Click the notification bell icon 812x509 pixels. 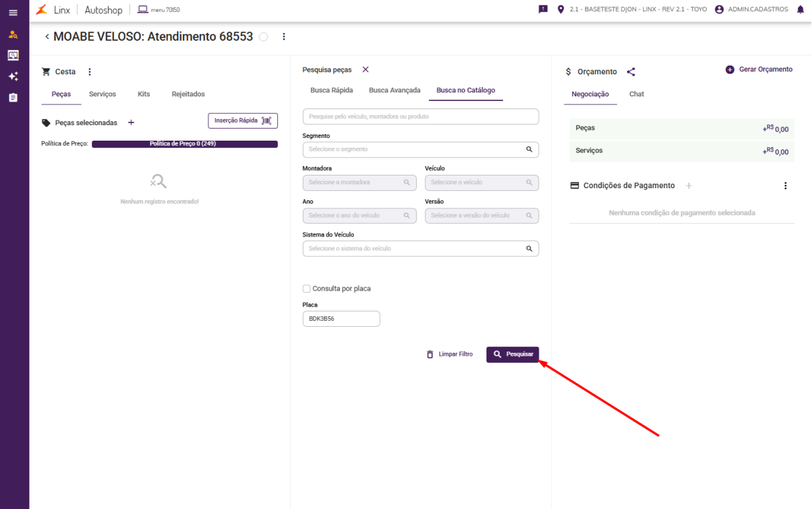pos(800,9)
